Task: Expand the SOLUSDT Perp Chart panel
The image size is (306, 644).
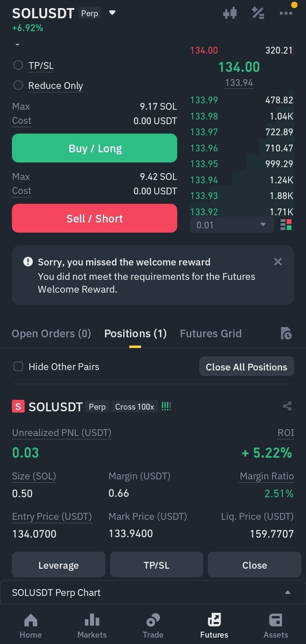Action: (x=153, y=593)
